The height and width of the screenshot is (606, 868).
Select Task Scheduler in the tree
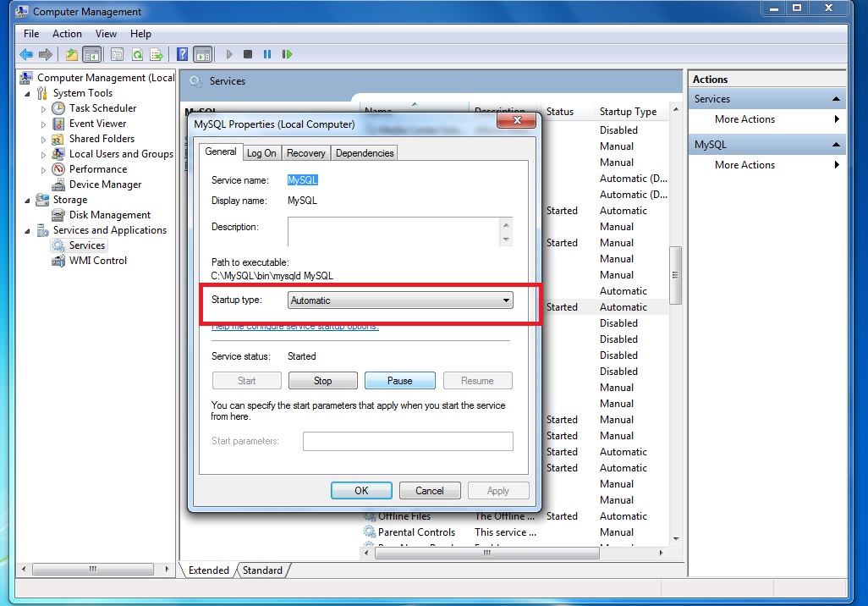coord(102,108)
